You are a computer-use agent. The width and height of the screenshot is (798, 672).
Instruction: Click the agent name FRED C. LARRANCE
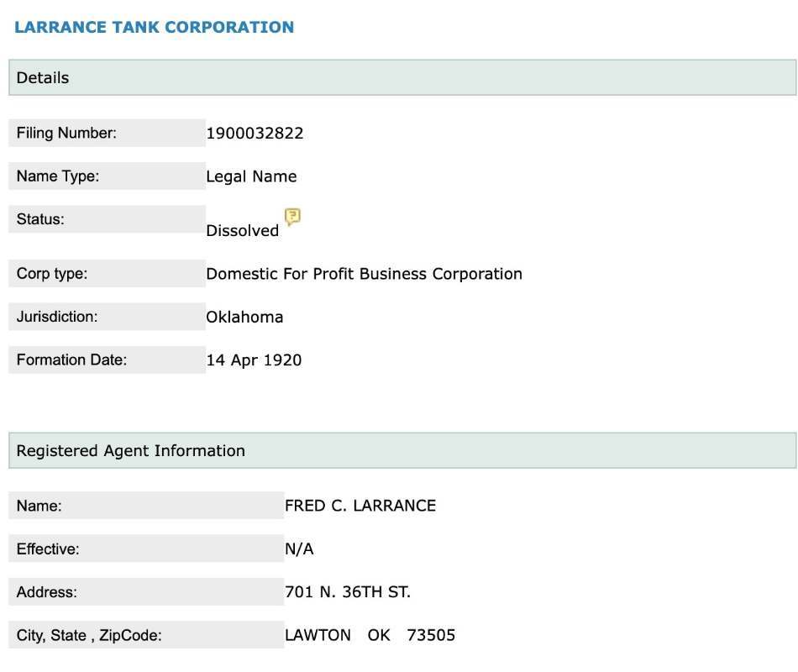coord(360,506)
